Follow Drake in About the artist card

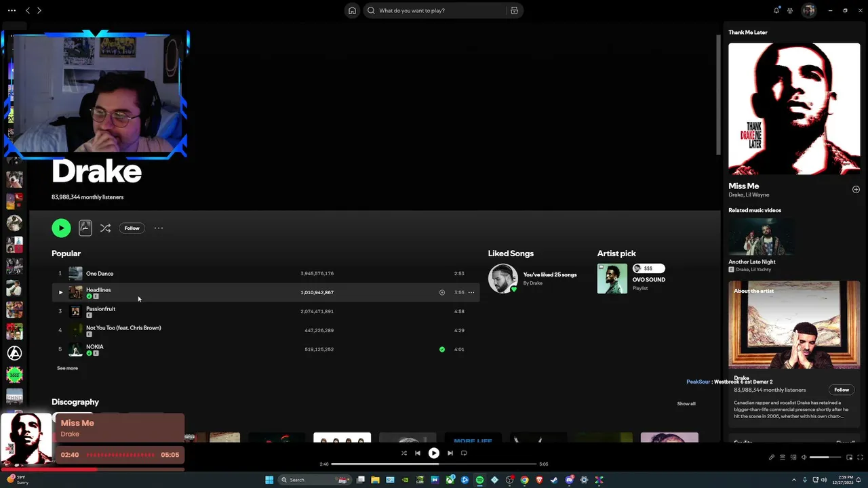click(x=842, y=390)
